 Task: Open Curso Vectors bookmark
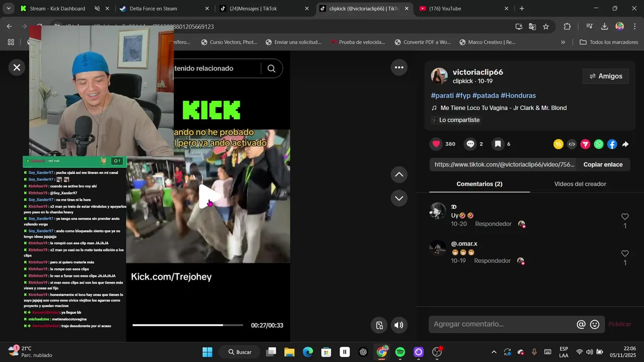(x=229, y=42)
